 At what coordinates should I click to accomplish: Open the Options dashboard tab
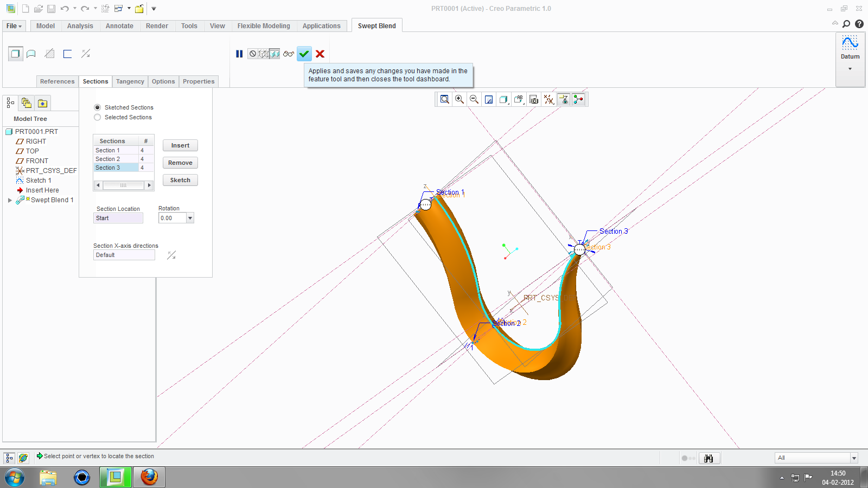163,81
